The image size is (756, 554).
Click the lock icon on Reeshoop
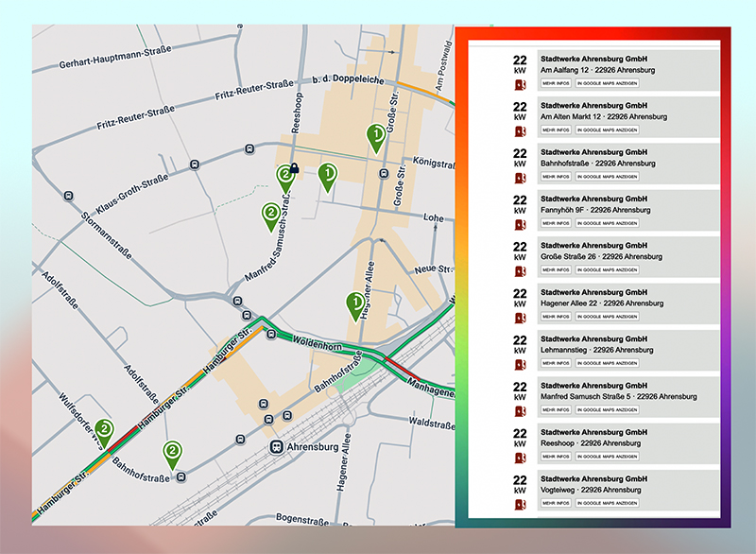295,168
